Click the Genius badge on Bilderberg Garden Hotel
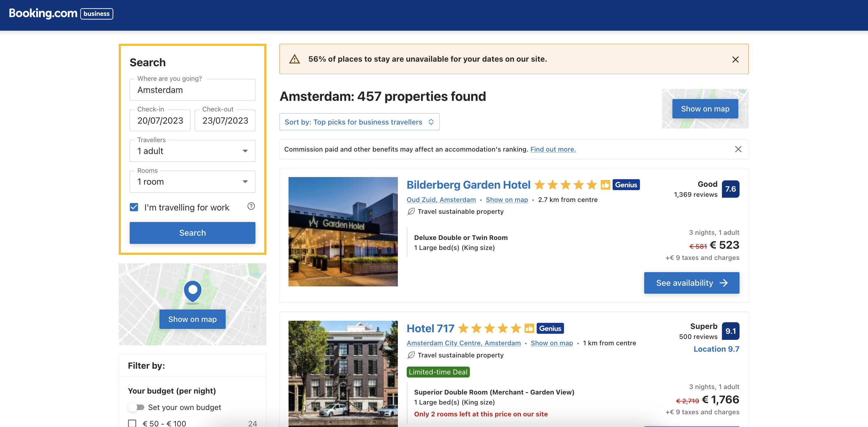868x427 pixels. [x=626, y=185]
